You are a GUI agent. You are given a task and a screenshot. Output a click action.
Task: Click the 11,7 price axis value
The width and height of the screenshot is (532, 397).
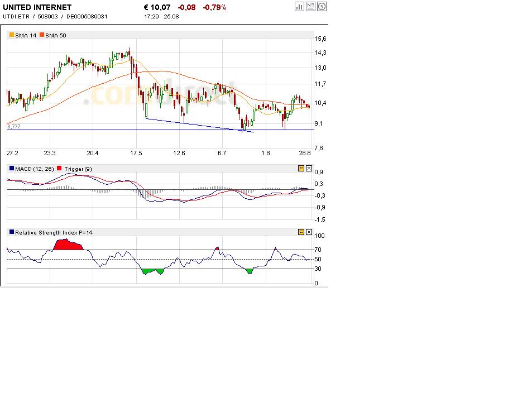320,84
